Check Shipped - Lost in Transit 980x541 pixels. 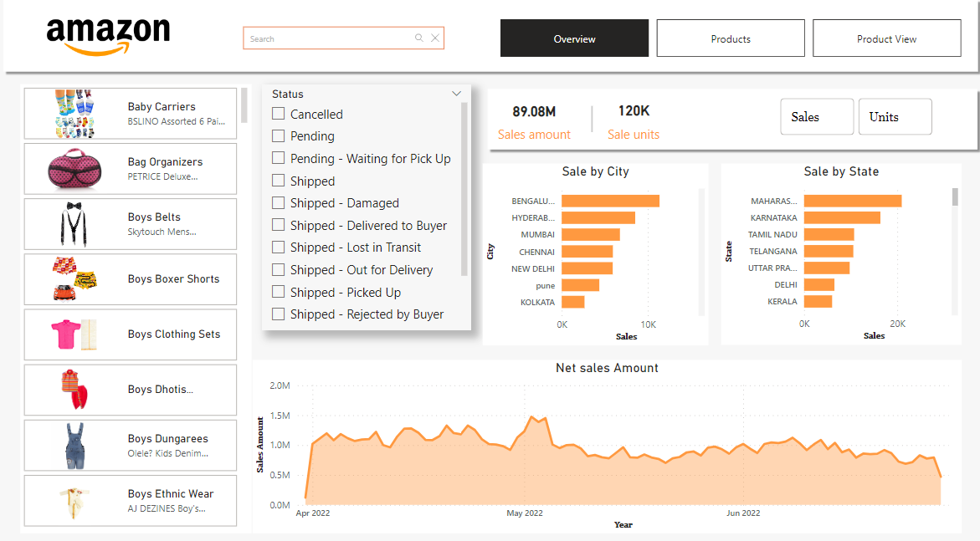pos(279,248)
